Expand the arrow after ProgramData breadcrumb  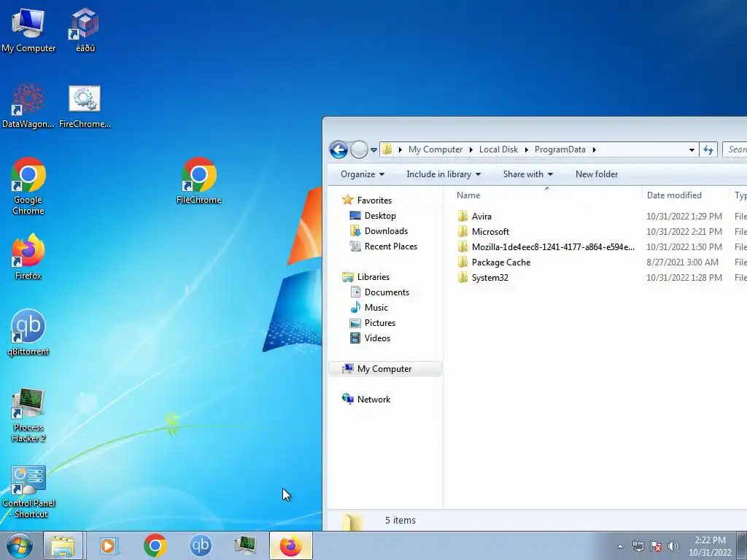pyautogui.click(x=594, y=149)
